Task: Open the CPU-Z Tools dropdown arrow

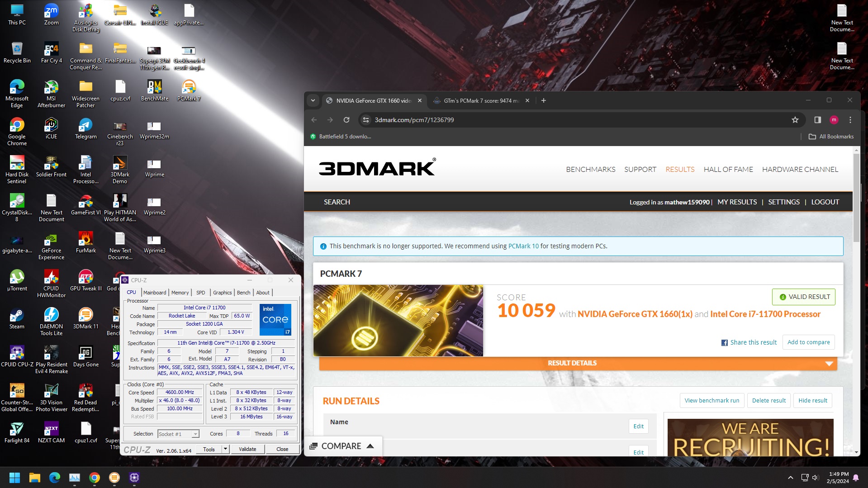Action: [225, 449]
